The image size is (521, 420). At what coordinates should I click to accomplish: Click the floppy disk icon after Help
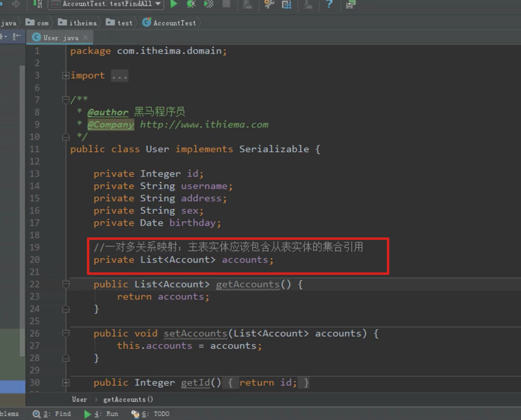pyautogui.click(x=350, y=4)
